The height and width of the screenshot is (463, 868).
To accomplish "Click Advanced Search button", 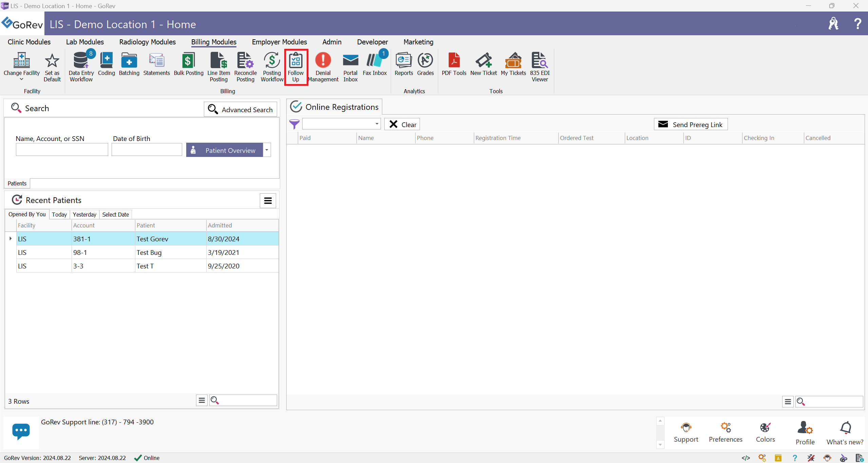I will pos(240,109).
